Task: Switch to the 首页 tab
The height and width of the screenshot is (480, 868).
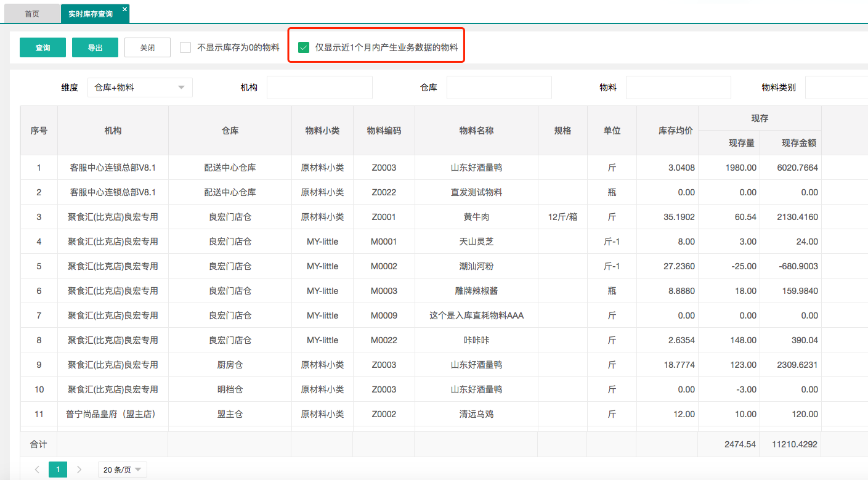Action: click(33, 14)
